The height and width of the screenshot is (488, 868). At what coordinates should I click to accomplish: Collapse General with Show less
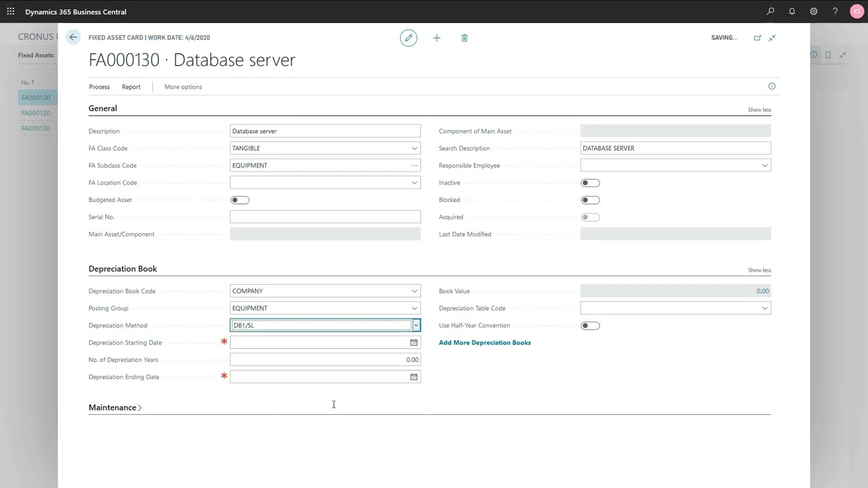tap(759, 110)
